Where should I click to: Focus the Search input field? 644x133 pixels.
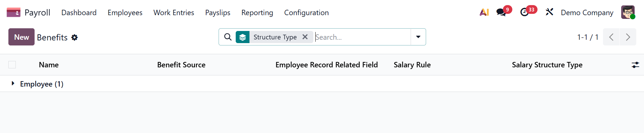[362, 37]
